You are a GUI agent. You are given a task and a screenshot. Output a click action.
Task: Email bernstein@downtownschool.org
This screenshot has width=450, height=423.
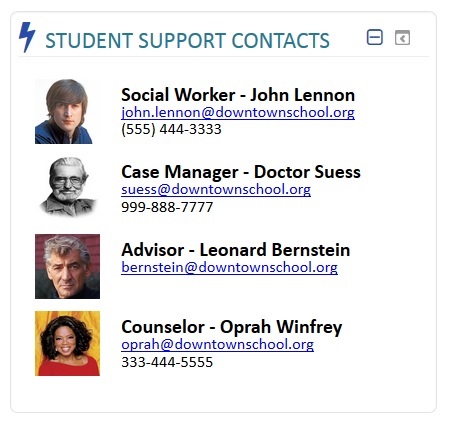pos(229,267)
